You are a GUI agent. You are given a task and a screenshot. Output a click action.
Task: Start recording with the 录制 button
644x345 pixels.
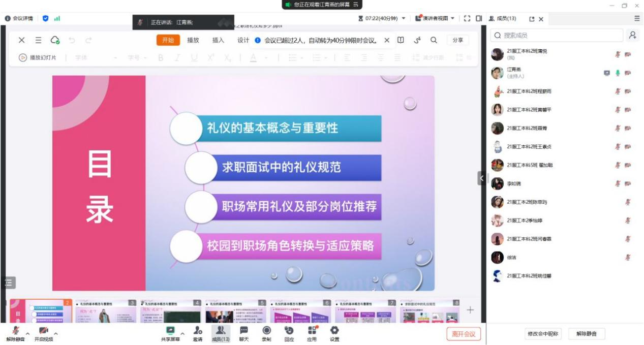click(266, 333)
